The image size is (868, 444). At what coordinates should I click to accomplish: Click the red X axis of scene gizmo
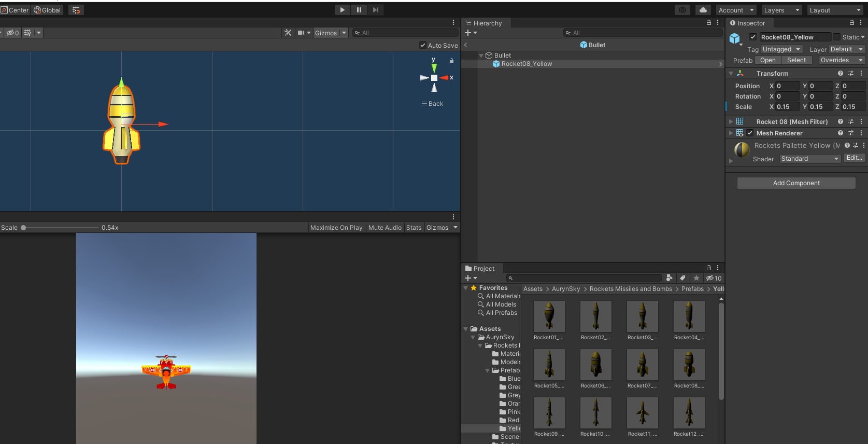tap(445, 78)
